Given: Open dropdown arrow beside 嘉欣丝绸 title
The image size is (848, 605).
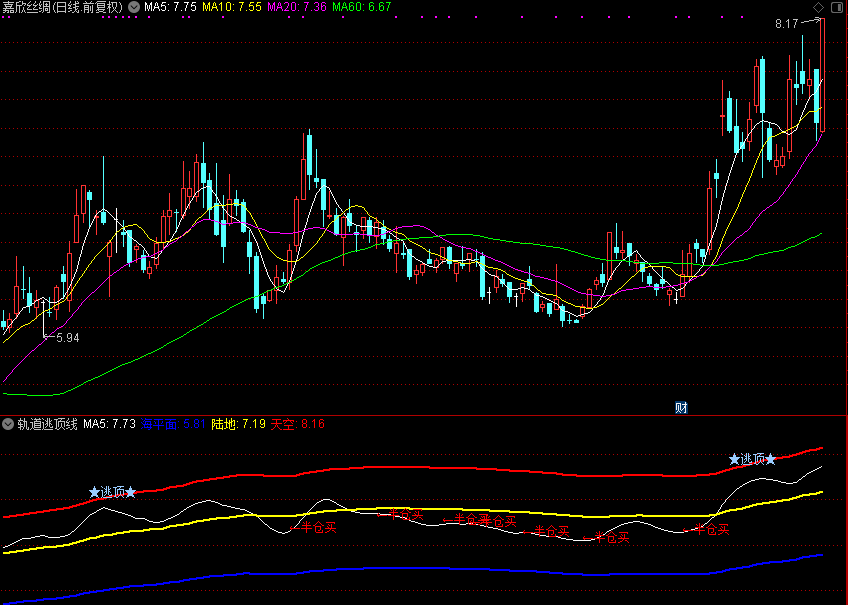Looking at the screenshot, I should coord(134,7).
